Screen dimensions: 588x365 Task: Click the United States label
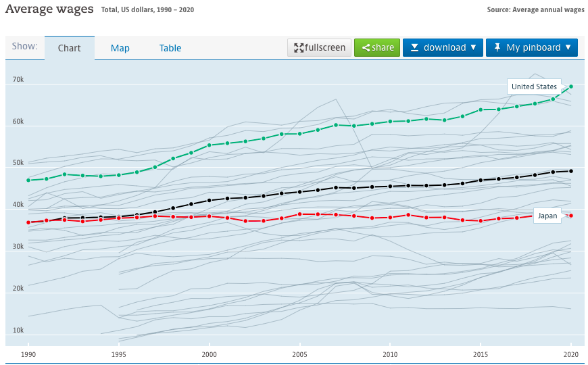534,87
